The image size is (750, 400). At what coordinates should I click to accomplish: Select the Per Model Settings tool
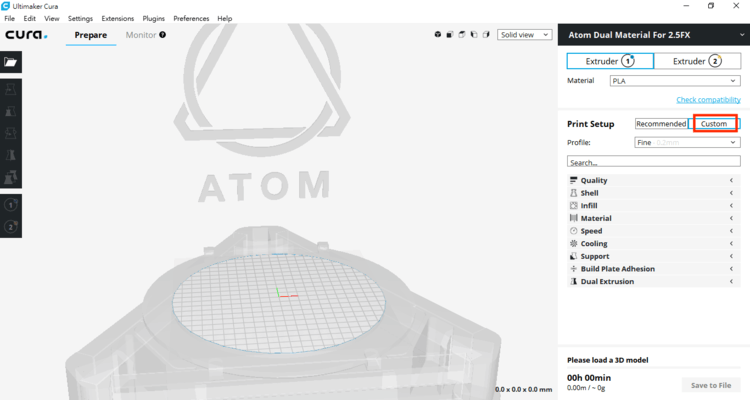(11, 178)
